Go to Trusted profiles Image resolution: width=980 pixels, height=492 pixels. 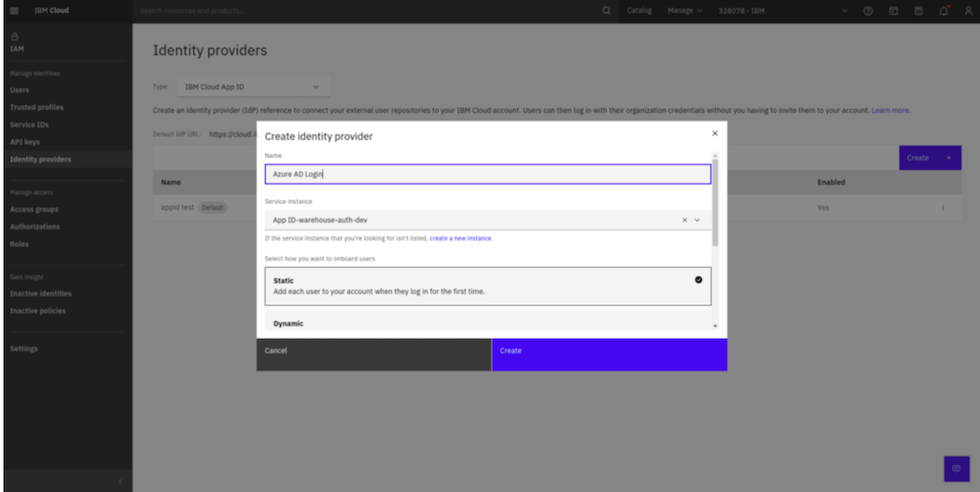[37, 107]
